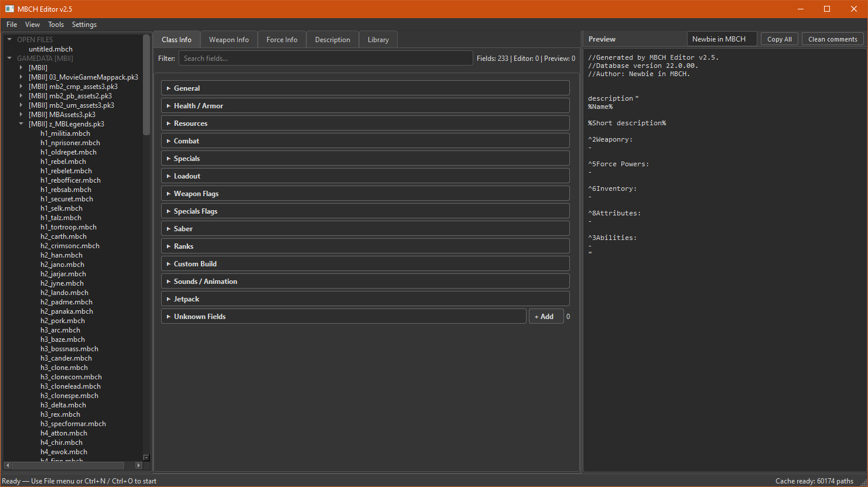
Task: Expand the Custom Build section
Action: (365, 263)
